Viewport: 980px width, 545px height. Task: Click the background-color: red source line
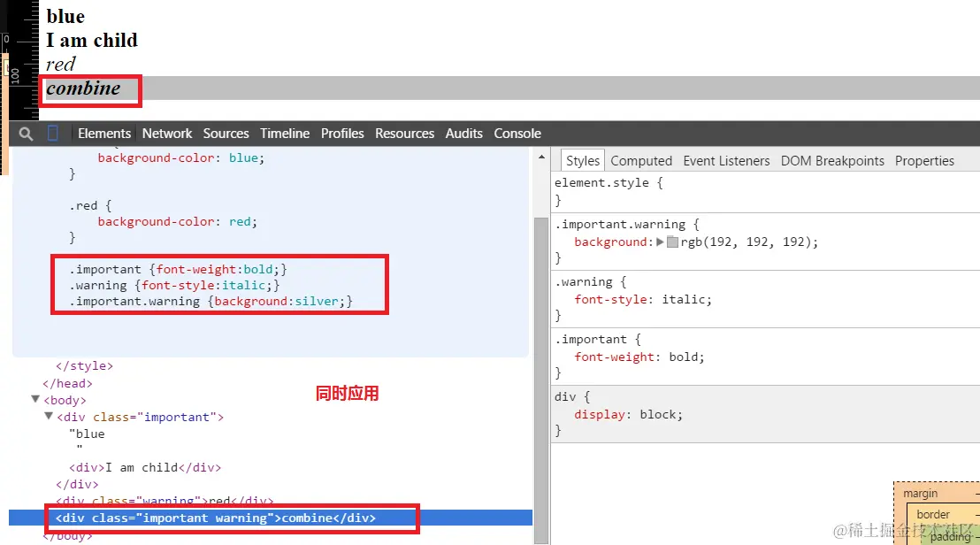tap(177, 221)
